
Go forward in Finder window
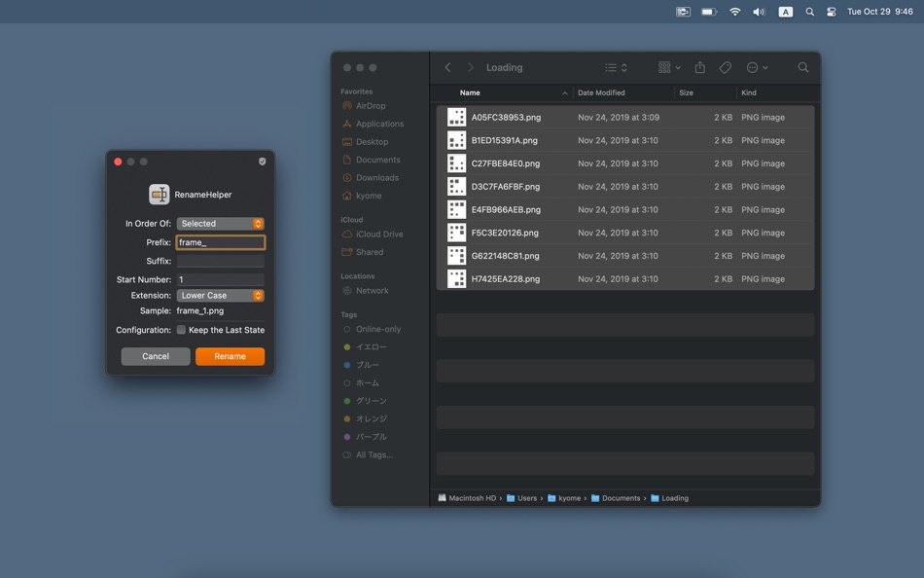pos(470,67)
